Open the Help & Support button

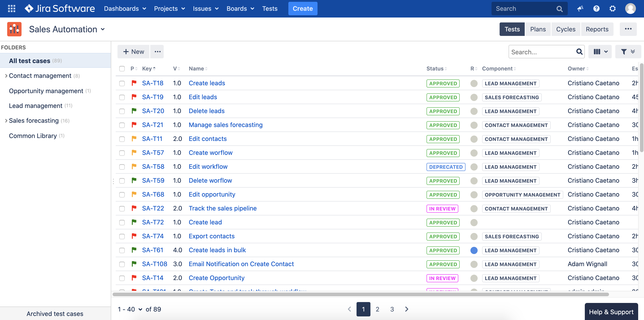611,312
